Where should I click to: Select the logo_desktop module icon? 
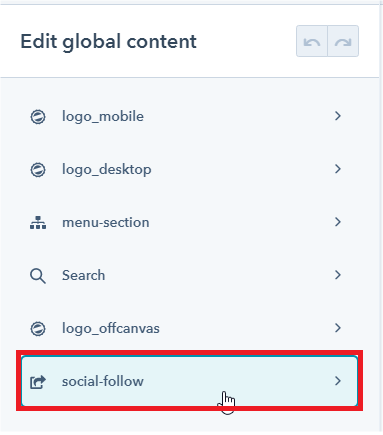(x=38, y=170)
